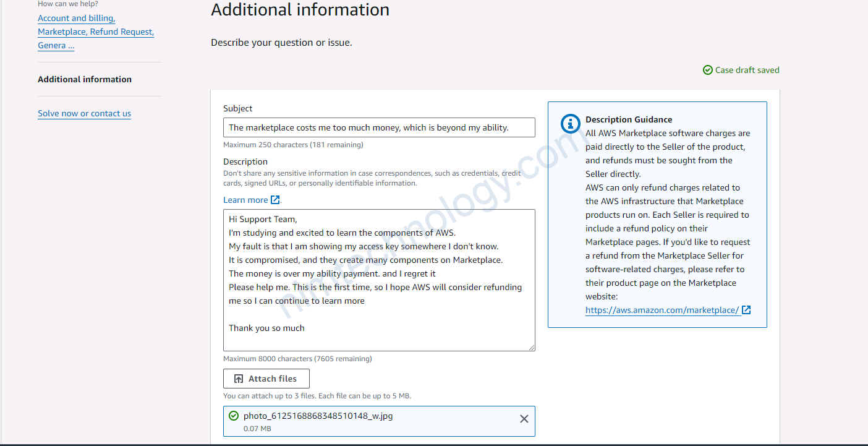Go to Solve now or contact us

pos(84,113)
